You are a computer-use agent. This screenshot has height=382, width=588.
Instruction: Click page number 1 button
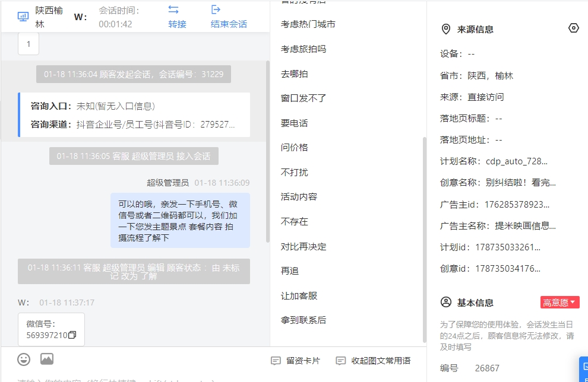click(29, 44)
